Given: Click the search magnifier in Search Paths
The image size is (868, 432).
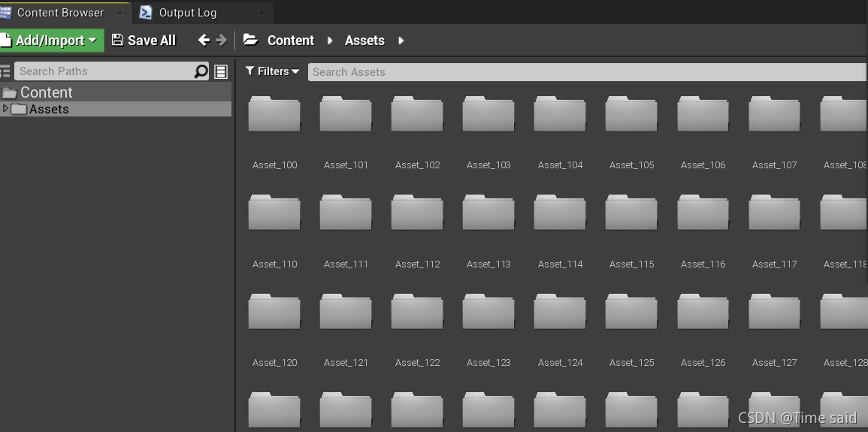Looking at the screenshot, I should pyautogui.click(x=201, y=71).
